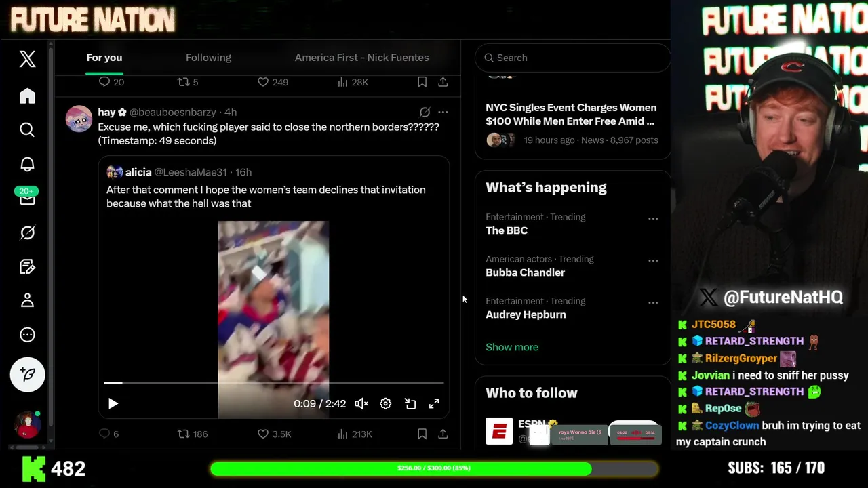Click JTC5058 username in chat
Screen dimensions: 868x488
coord(713,325)
